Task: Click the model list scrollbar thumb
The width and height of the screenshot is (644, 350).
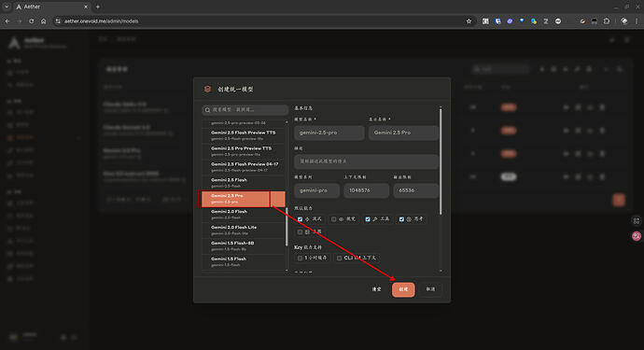Action: coord(287,226)
